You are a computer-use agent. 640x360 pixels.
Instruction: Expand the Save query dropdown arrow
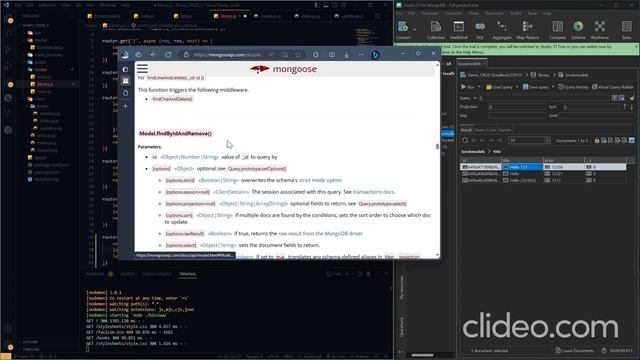point(553,87)
